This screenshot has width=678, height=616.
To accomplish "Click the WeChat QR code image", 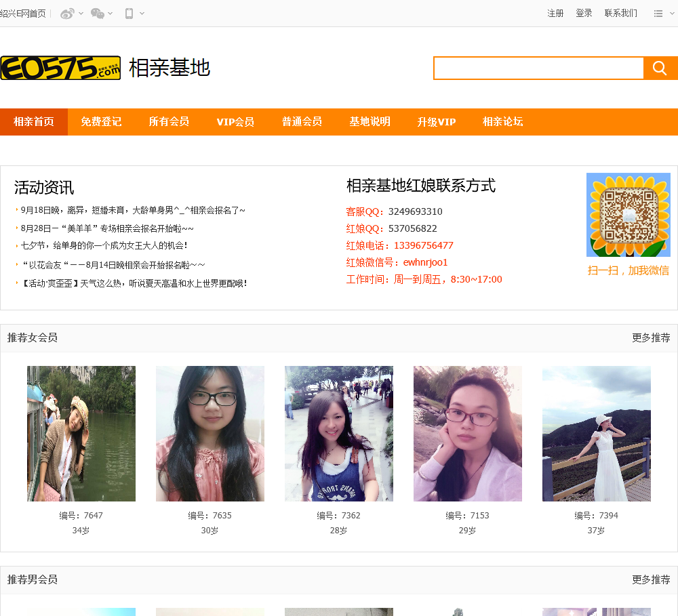I will (x=629, y=215).
